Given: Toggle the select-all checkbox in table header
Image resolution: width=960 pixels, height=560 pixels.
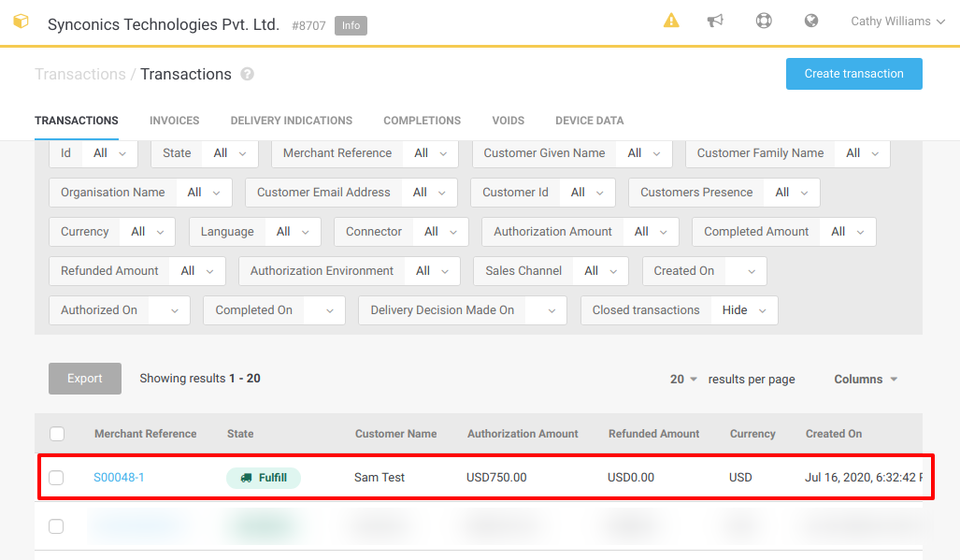Looking at the screenshot, I should tap(57, 434).
